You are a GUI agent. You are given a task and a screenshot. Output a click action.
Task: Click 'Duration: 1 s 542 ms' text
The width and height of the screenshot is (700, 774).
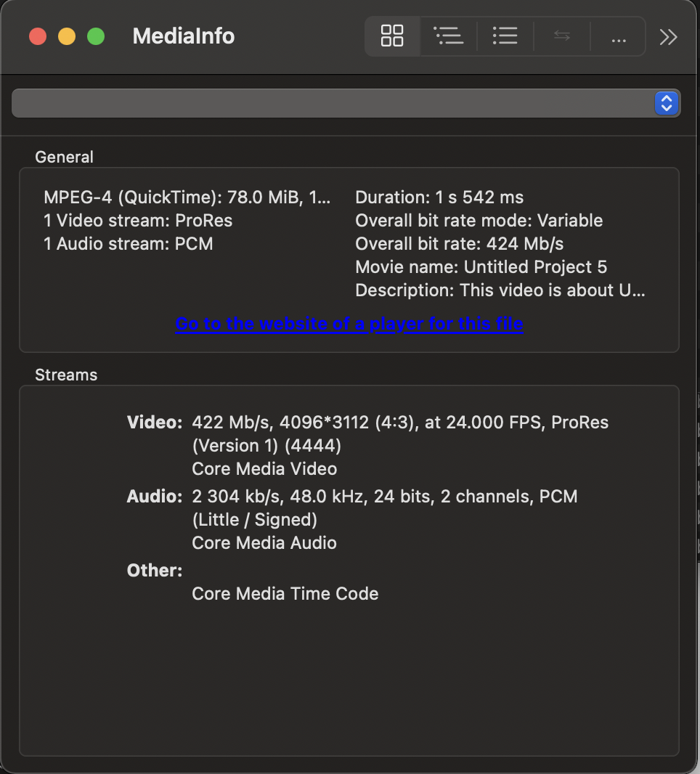click(439, 197)
